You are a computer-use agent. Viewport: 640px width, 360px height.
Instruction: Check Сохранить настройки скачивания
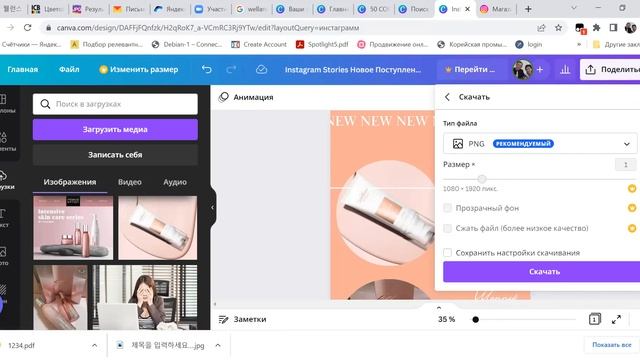[x=447, y=253]
